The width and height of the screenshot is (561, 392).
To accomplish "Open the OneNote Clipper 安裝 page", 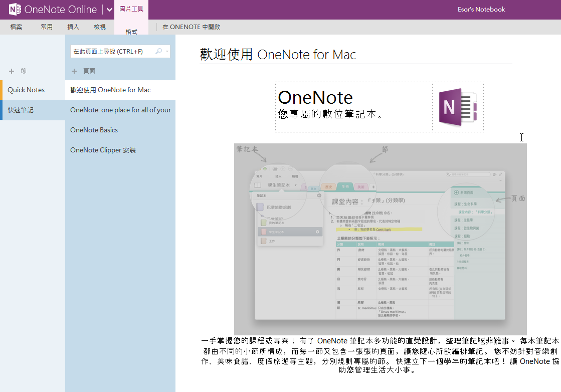I will (120, 150).
